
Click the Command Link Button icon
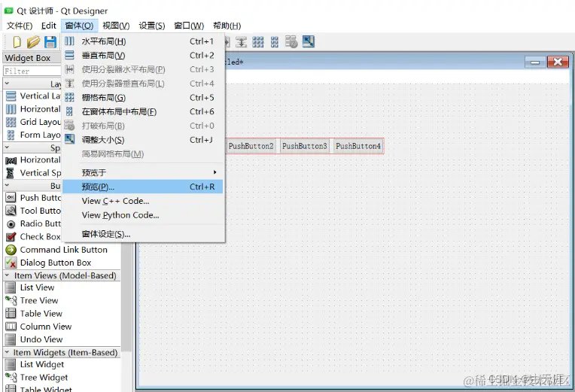click(11, 250)
